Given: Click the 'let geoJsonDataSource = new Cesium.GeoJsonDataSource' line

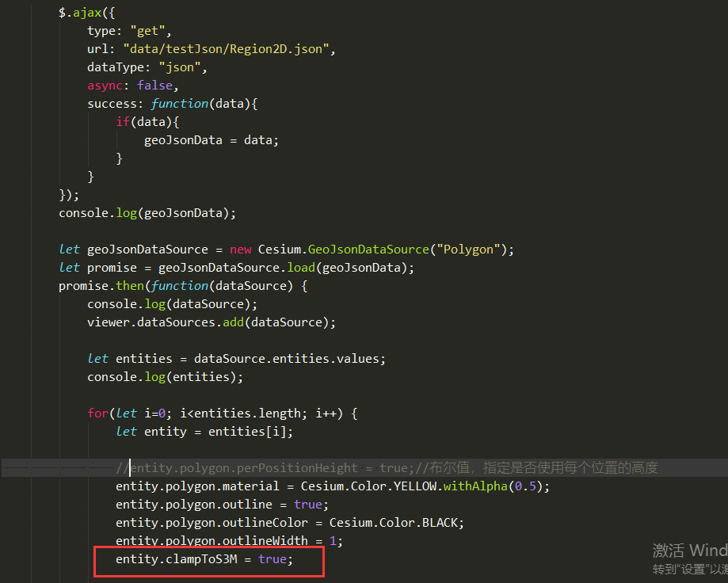Looking at the screenshot, I should click(287, 250).
